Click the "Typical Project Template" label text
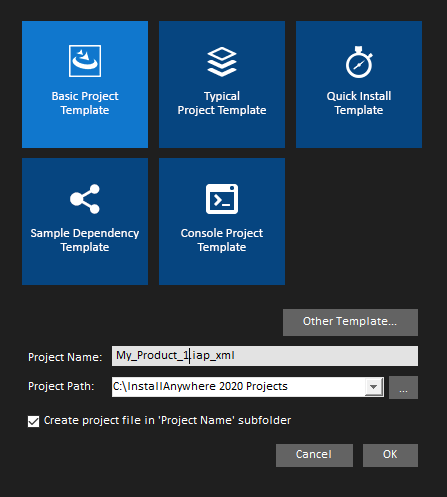The width and height of the screenshot is (447, 497). click(x=222, y=103)
